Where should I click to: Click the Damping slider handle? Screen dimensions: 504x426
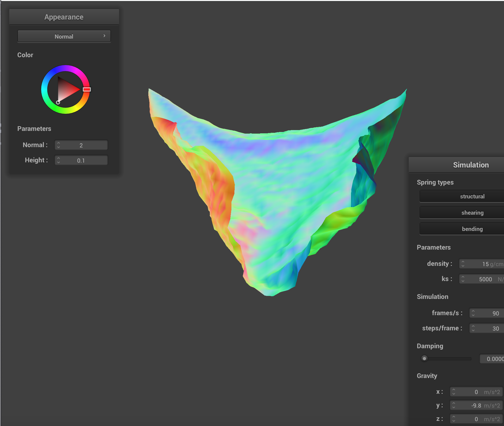click(424, 359)
